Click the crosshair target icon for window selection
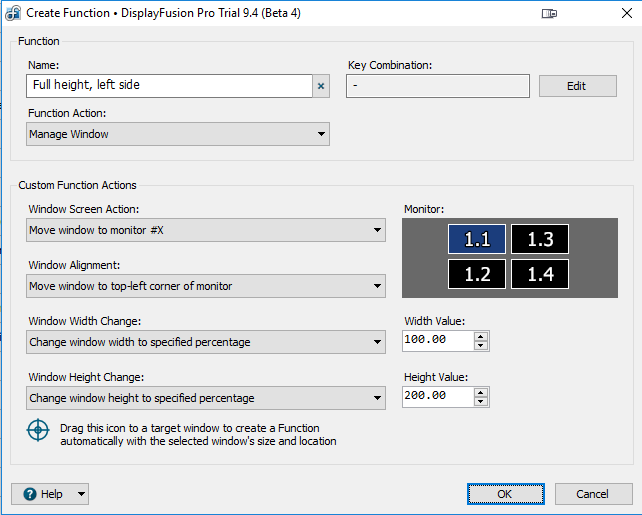This screenshot has height=515, width=642. coord(38,432)
